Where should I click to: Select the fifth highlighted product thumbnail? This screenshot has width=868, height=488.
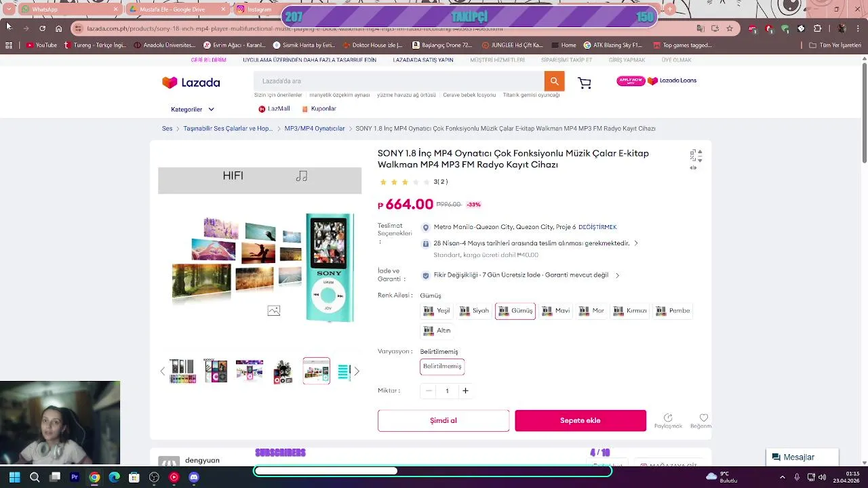tap(317, 371)
